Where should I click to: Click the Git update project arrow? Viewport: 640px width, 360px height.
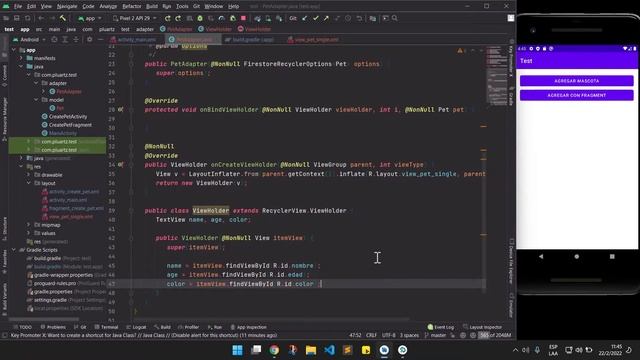pos(304,18)
